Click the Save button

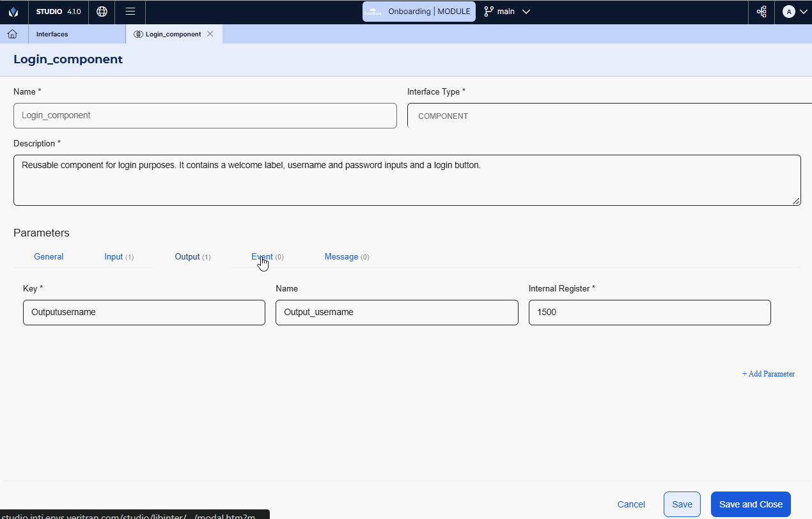tap(682, 504)
